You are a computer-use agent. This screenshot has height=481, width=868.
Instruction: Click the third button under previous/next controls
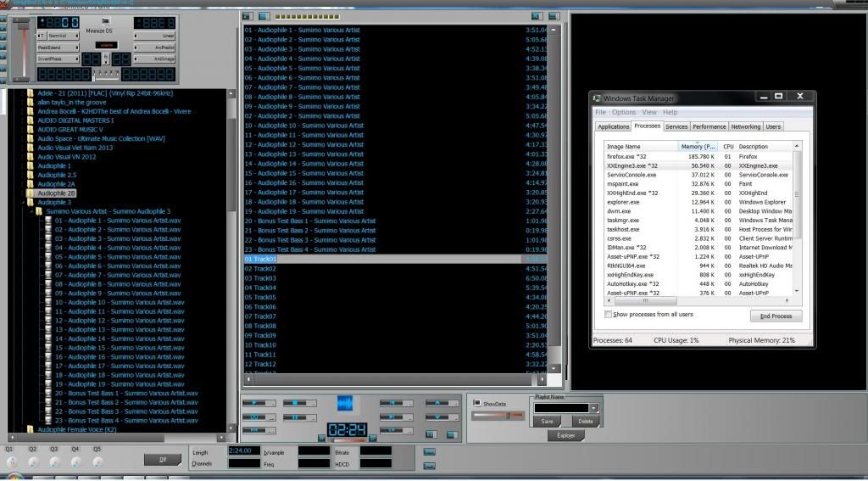(x=397, y=431)
